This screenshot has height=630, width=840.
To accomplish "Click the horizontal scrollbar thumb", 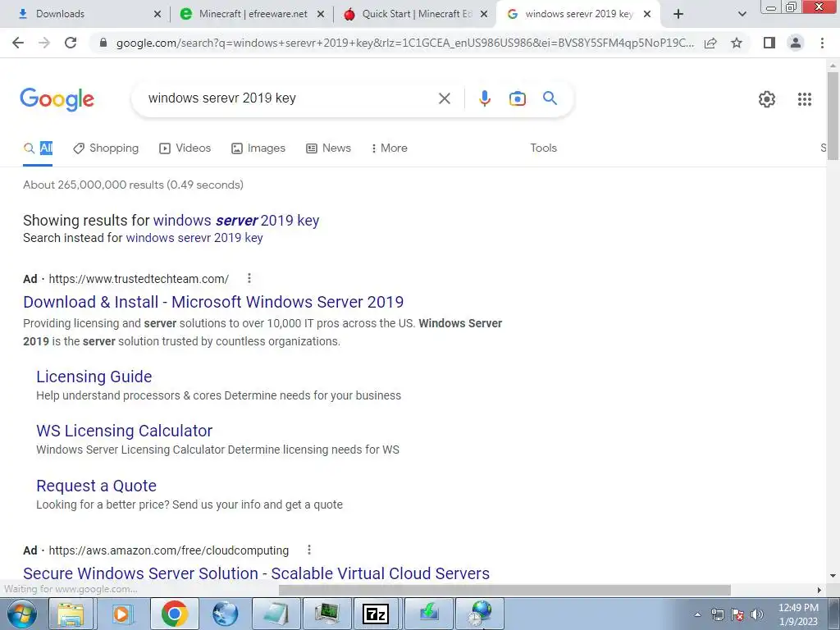I will point(504,590).
